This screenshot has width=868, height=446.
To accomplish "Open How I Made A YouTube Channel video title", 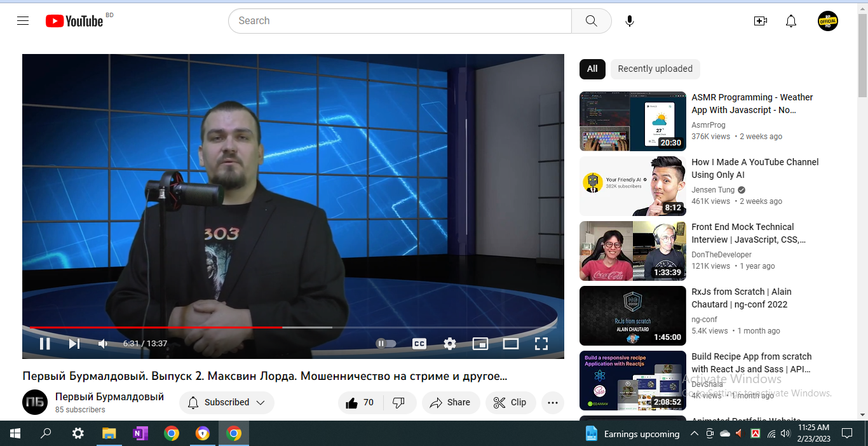I will [755, 168].
